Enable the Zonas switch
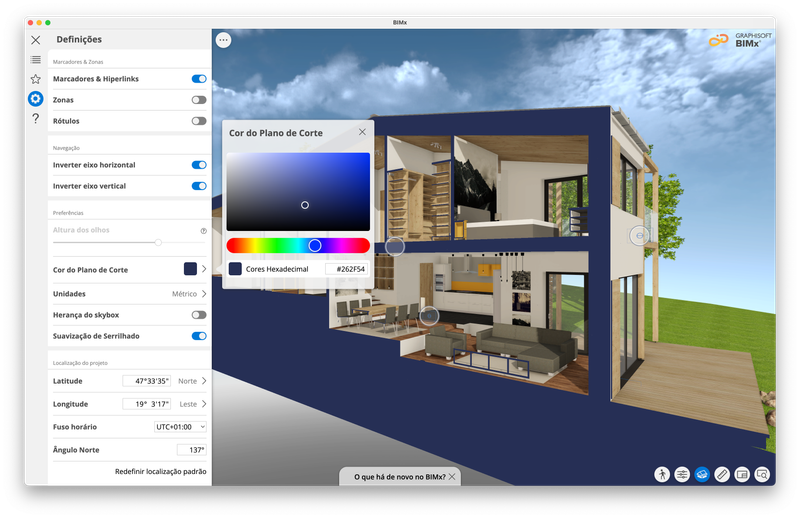This screenshot has width=800, height=518. pos(199,100)
